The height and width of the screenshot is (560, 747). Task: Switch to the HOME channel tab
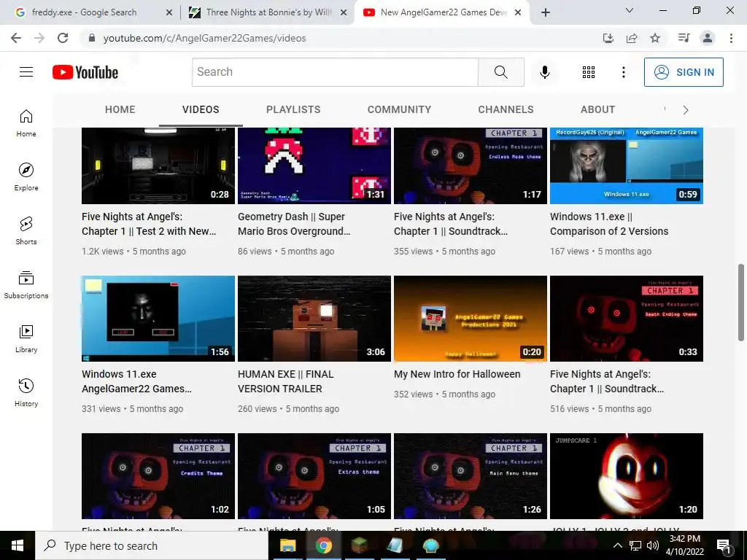(120, 109)
